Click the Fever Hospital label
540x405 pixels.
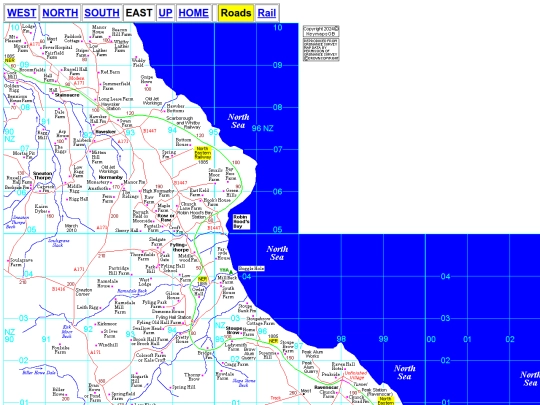pos(57,47)
